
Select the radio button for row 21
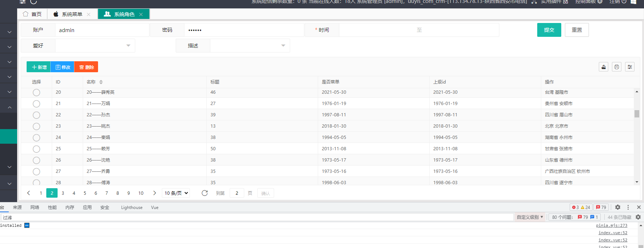[36, 104]
